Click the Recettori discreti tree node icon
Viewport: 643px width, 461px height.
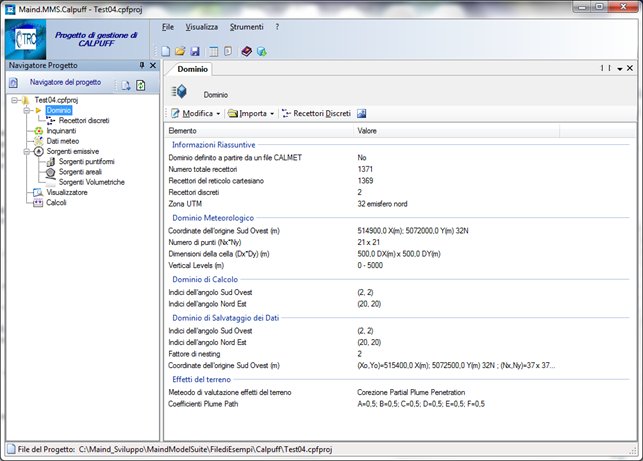[51, 121]
